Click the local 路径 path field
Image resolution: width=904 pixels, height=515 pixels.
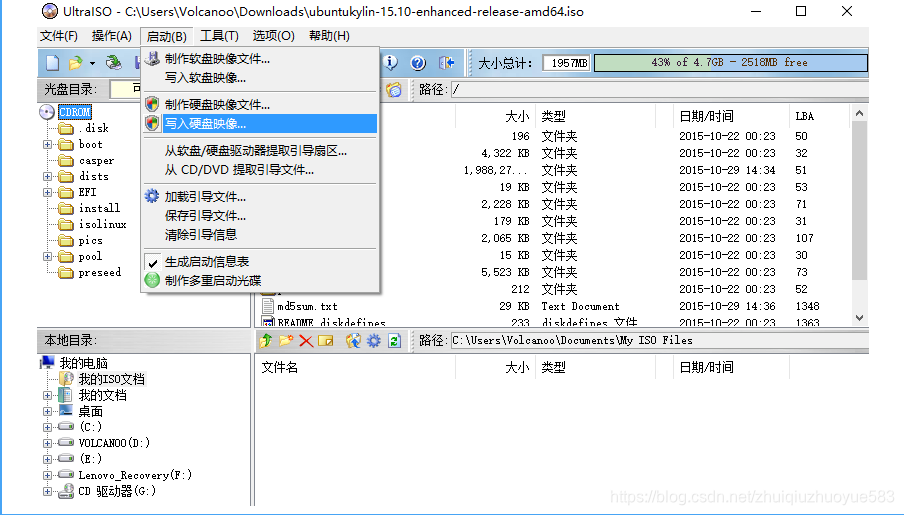click(x=659, y=340)
